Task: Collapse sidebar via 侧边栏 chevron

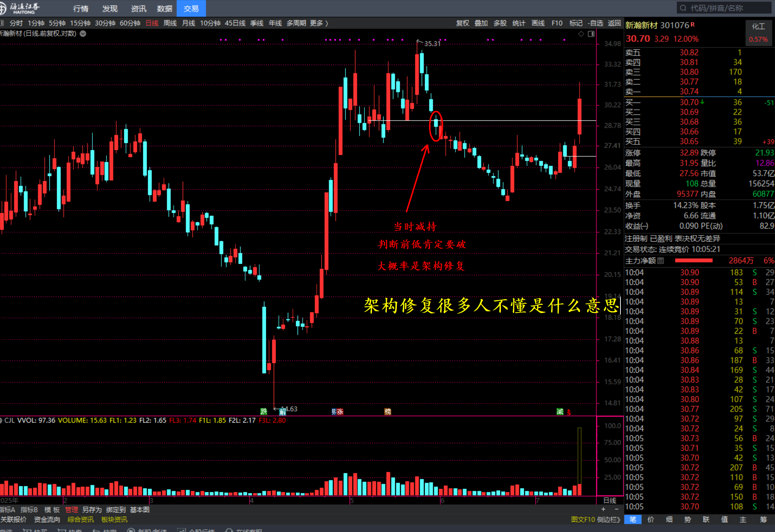Action: (609, 519)
